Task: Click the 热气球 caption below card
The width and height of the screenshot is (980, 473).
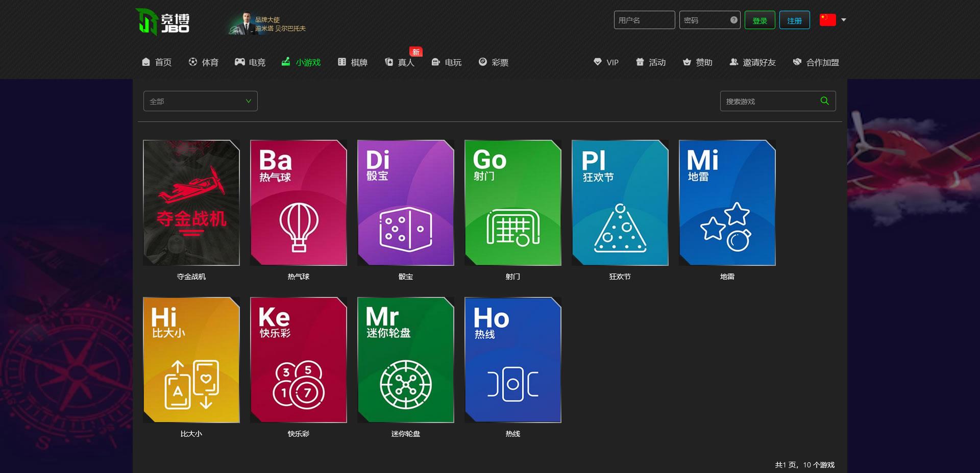Action: click(x=299, y=277)
